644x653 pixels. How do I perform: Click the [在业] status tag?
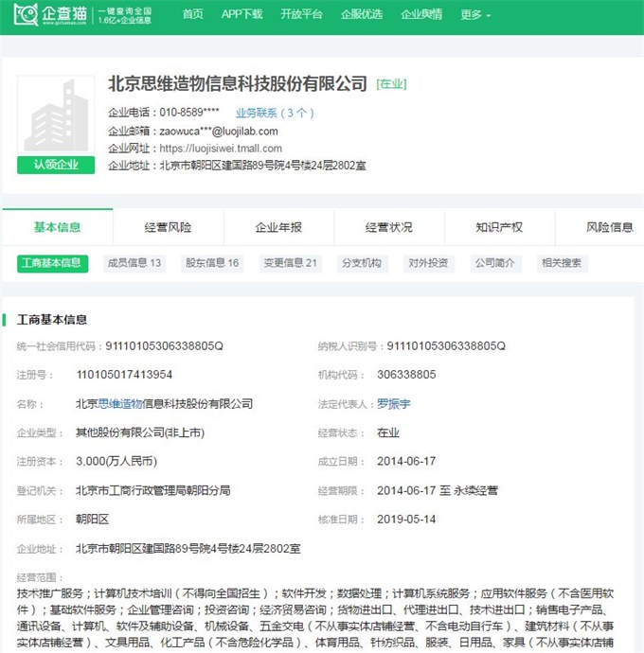tap(391, 84)
